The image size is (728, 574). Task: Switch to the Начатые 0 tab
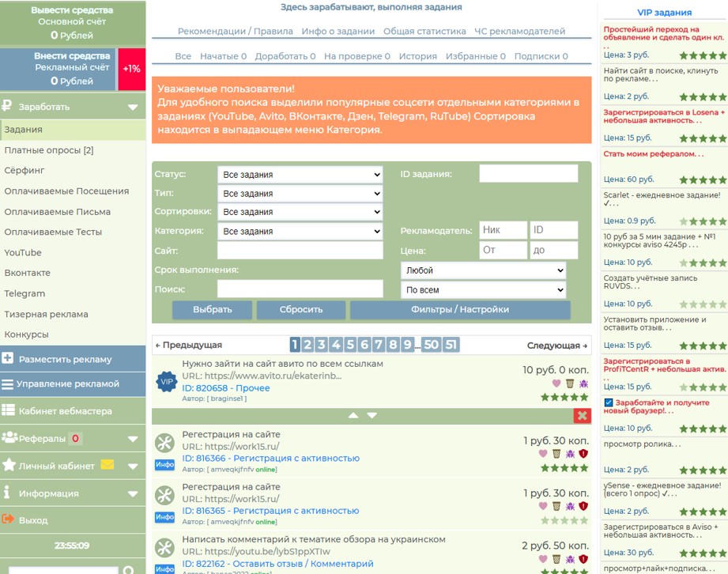224,56
